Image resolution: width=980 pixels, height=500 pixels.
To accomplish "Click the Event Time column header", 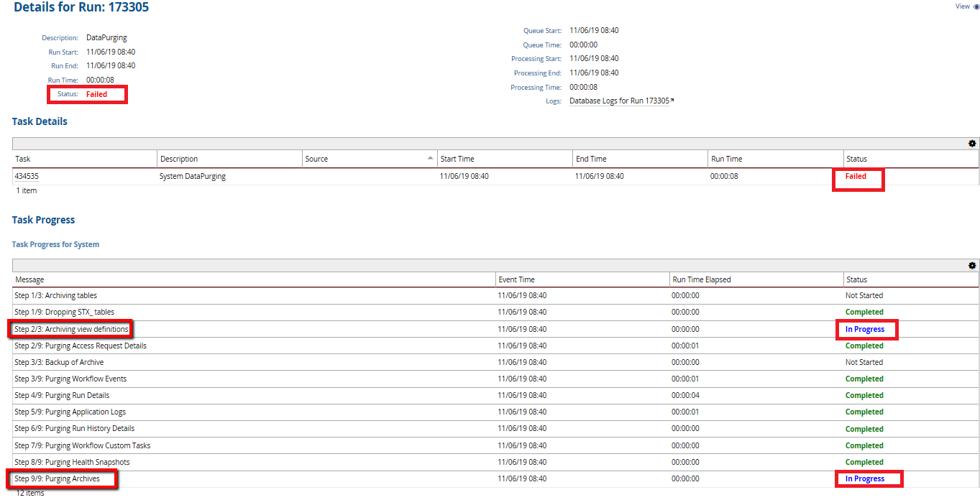I will (x=516, y=279).
